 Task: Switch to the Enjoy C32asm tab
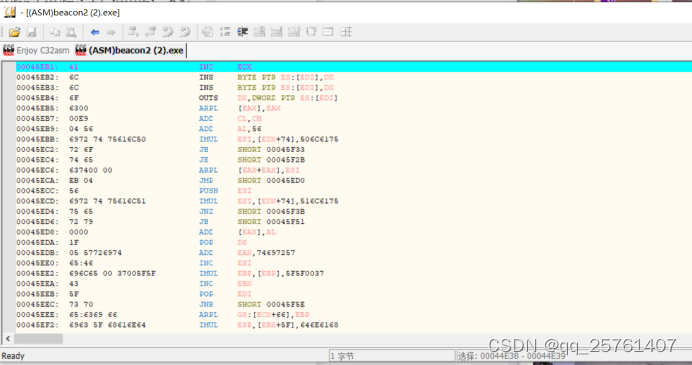[36, 50]
